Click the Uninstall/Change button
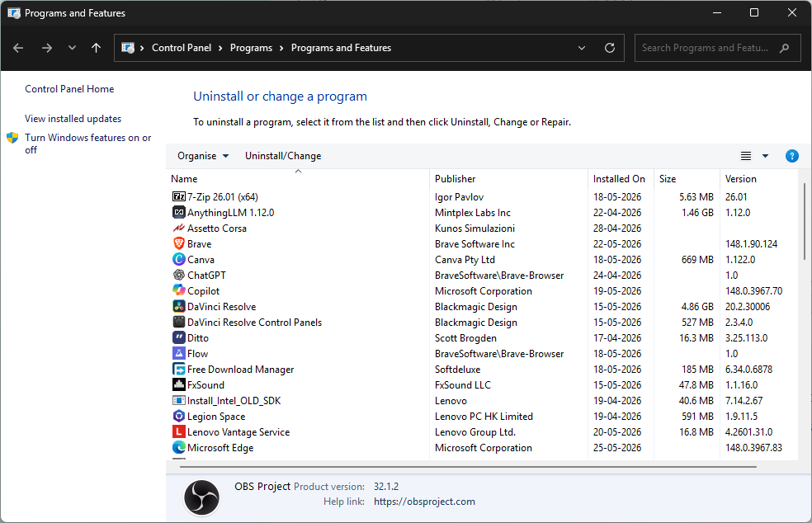Image resolution: width=812 pixels, height=523 pixels. click(283, 156)
